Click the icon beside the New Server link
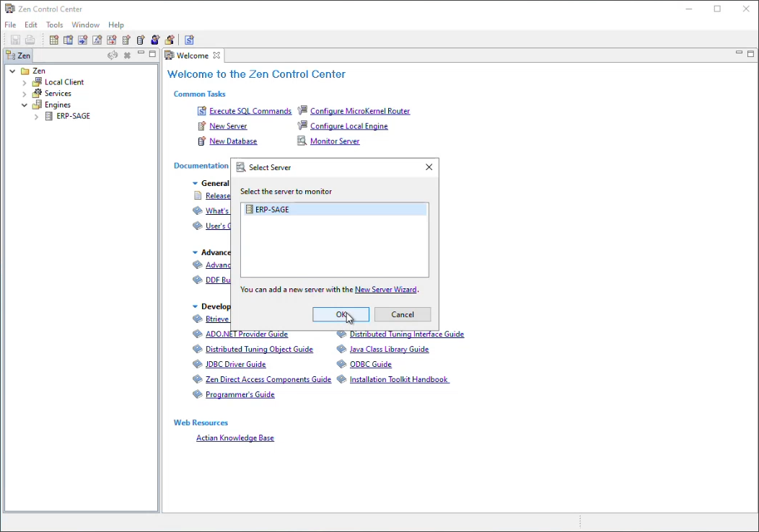Screen dimensions: 759x532 coord(202,126)
